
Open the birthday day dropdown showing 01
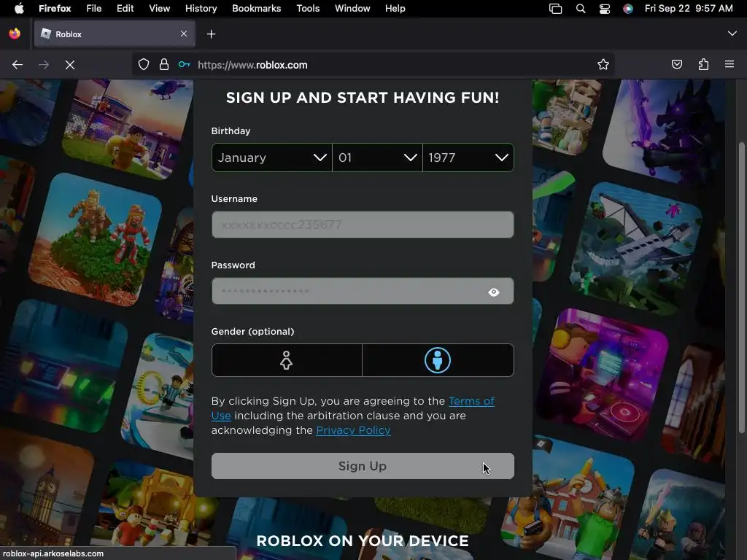(x=377, y=157)
